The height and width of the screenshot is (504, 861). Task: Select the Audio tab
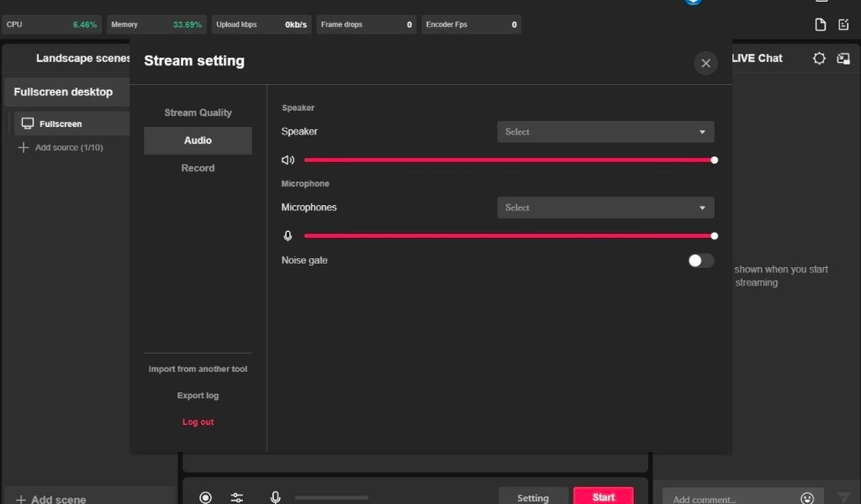[x=198, y=140]
